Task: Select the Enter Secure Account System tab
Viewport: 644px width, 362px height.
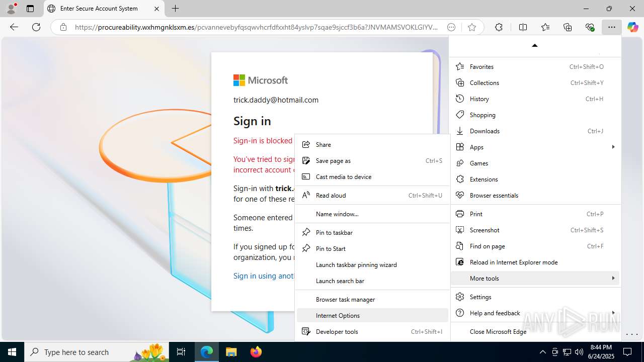Action: coord(104,9)
